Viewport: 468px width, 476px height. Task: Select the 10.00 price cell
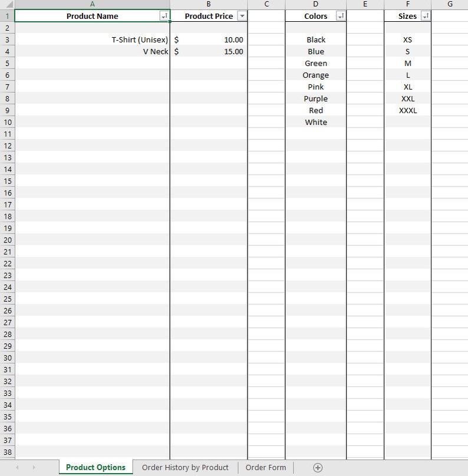pos(209,40)
